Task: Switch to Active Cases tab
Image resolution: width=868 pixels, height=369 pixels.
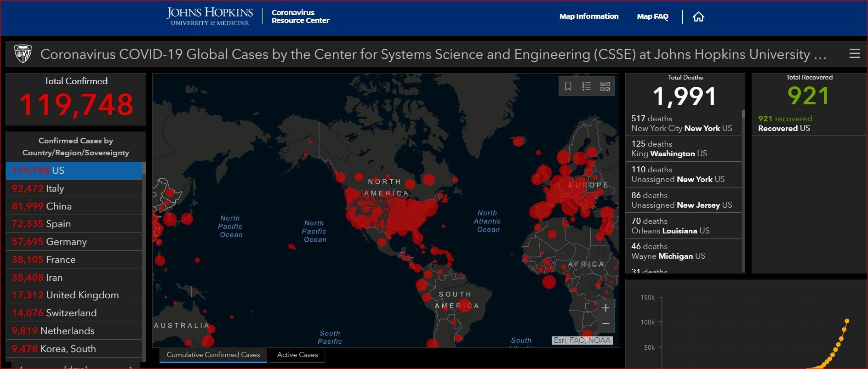Action: (297, 355)
